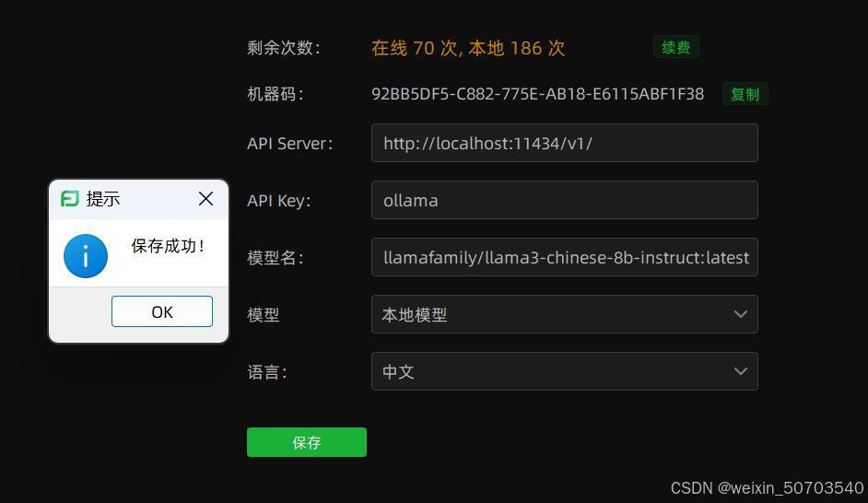The height and width of the screenshot is (503, 868).
Task: Select the 92BB5DF5 machine code text
Action: click(x=537, y=94)
